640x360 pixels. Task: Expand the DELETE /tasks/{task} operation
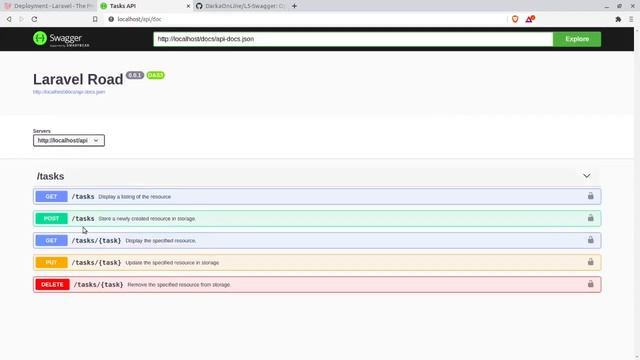pyautogui.click(x=317, y=284)
